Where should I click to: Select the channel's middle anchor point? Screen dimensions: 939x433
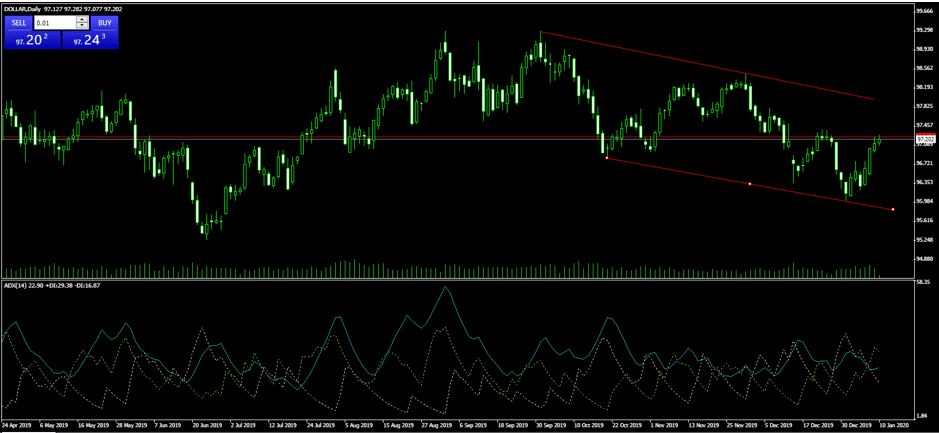point(750,183)
